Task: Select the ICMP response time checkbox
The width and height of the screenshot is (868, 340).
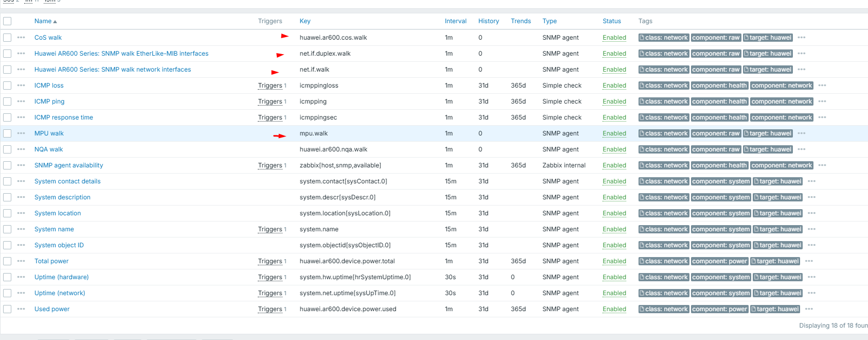Action: [7, 117]
